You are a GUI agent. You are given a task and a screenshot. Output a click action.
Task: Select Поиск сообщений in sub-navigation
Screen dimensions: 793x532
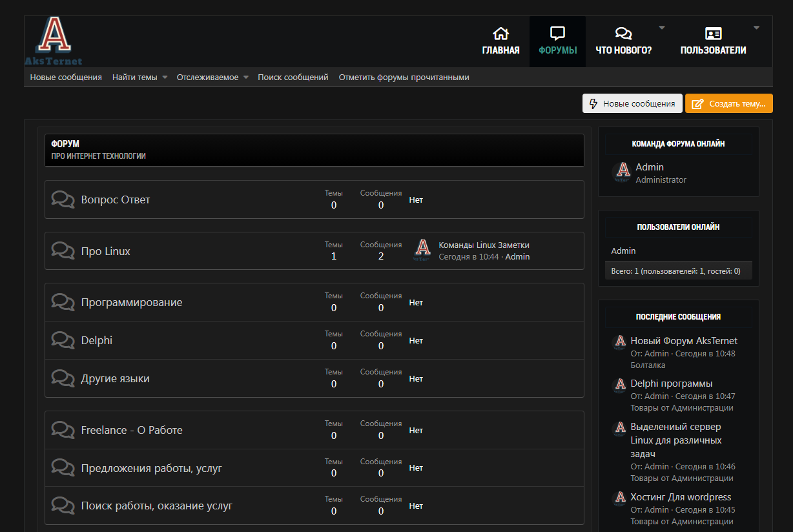pos(293,77)
